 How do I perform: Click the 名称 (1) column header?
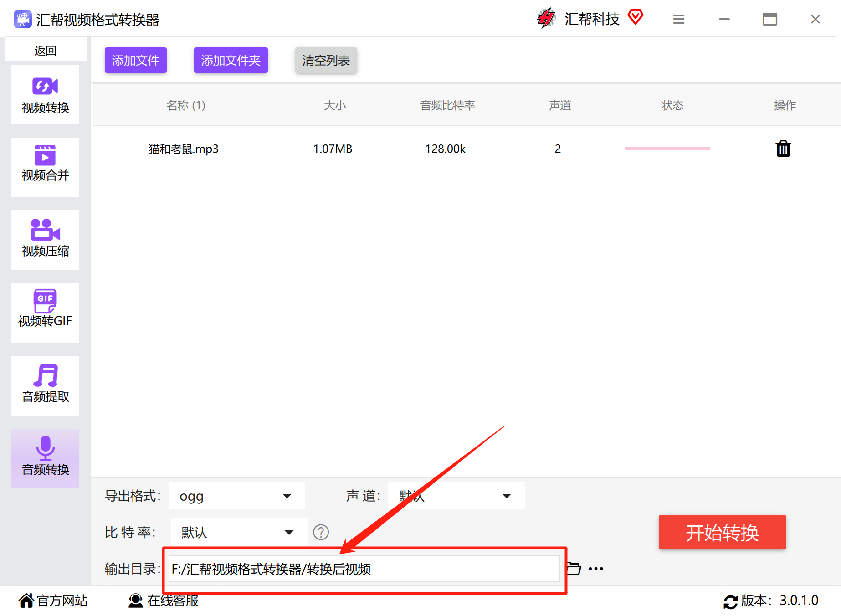tap(186, 105)
